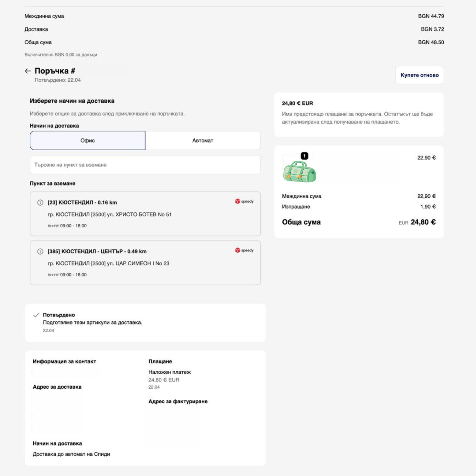Click the Speedy logo on the first pickup point

pyautogui.click(x=244, y=201)
